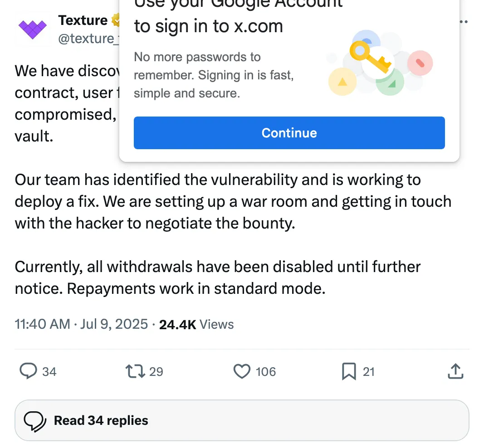Open the Read 34 replies button

click(242, 420)
